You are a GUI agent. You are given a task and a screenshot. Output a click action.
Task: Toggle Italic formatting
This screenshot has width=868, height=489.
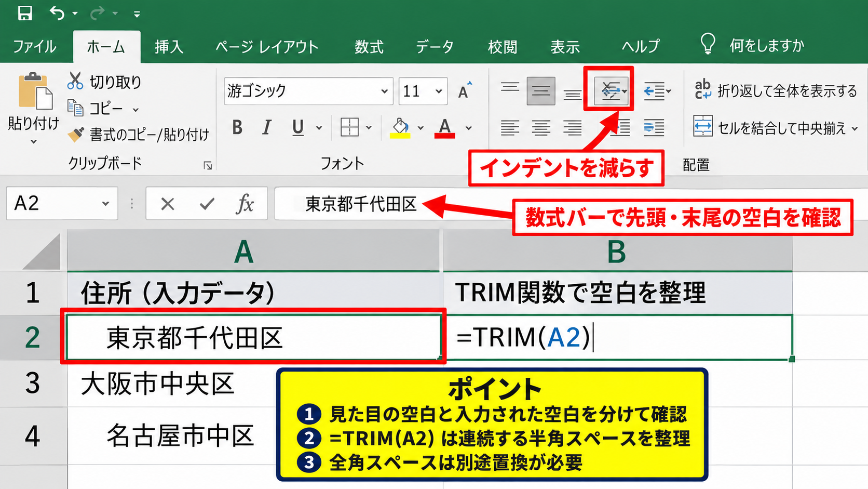[x=267, y=127]
